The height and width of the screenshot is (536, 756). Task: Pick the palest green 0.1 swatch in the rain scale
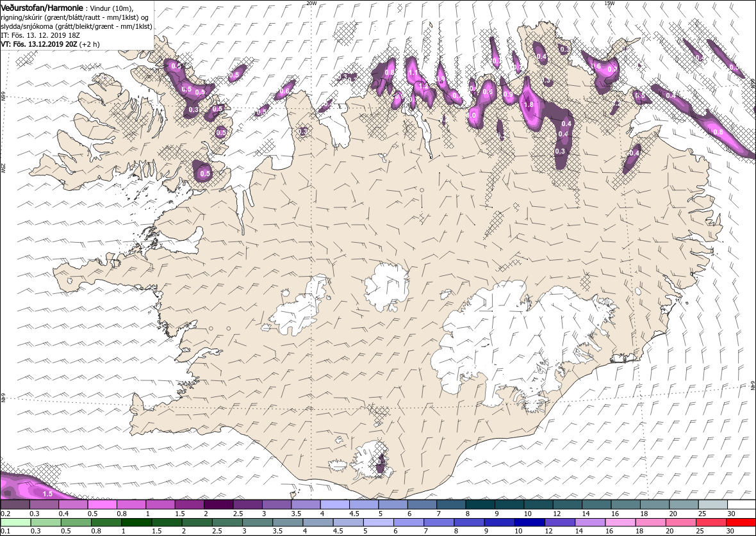(16, 523)
